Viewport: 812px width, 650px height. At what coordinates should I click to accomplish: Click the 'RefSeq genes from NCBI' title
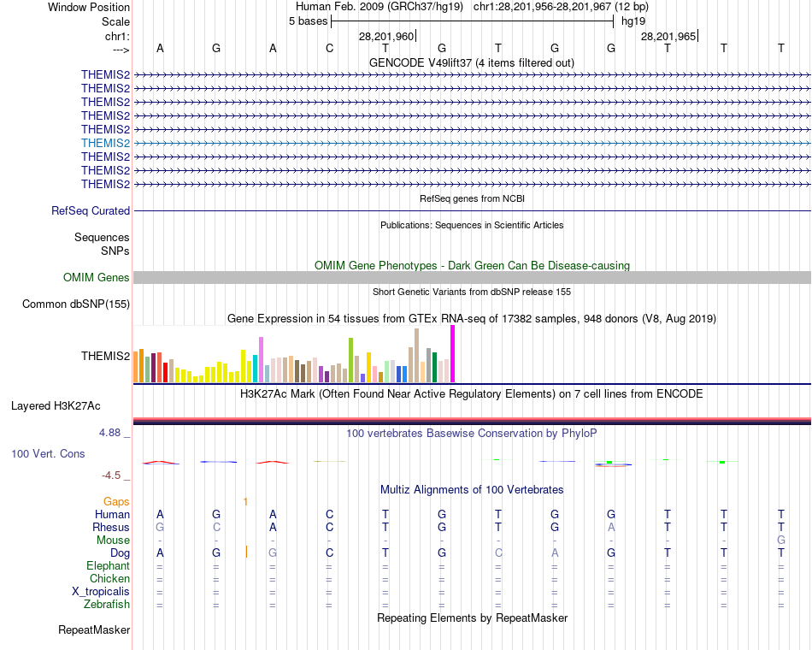coord(473,198)
